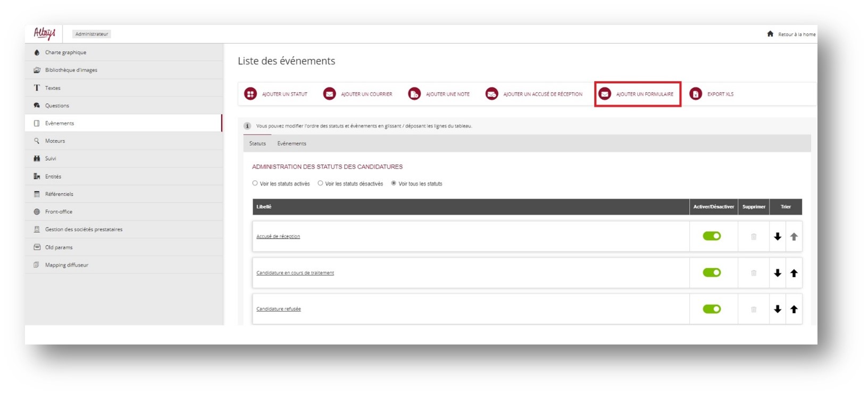868x395 pixels.
Task: Click the Export XLS icon
Action: 696,94
